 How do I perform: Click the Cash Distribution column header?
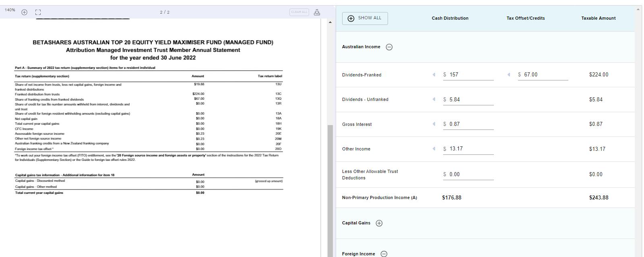pos(450,19)
